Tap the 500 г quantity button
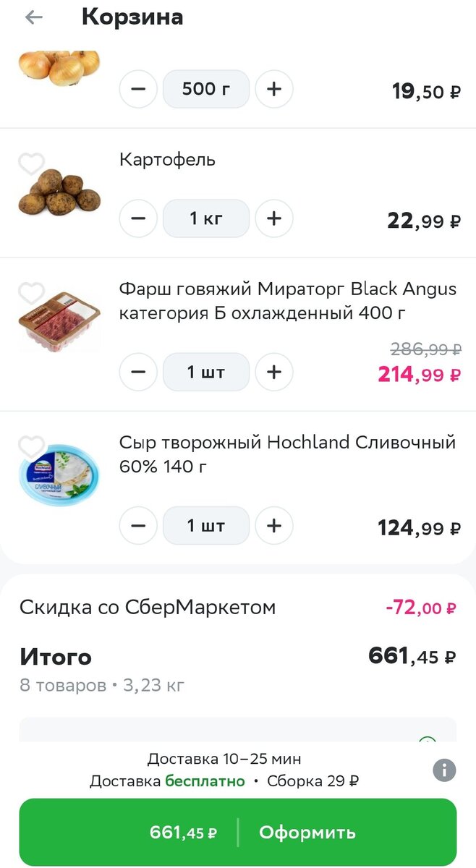The image size is (476, 868). (206, 88)
